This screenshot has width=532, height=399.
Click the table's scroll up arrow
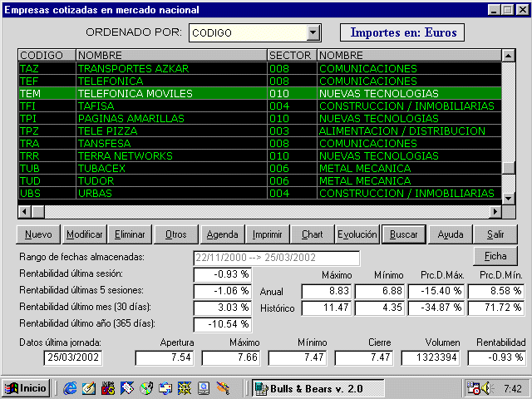(x=508, y=56)
